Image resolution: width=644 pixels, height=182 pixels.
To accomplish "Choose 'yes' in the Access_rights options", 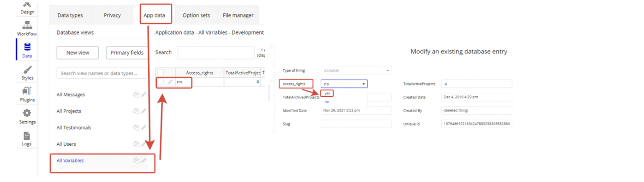I will 327,93.
